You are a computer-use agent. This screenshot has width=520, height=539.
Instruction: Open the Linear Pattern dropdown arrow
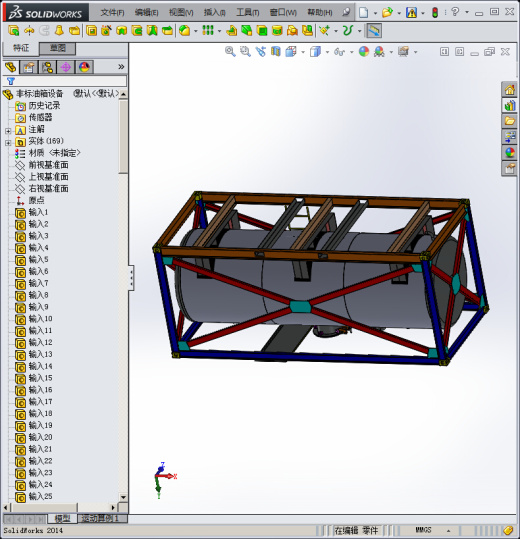point(219,31)
